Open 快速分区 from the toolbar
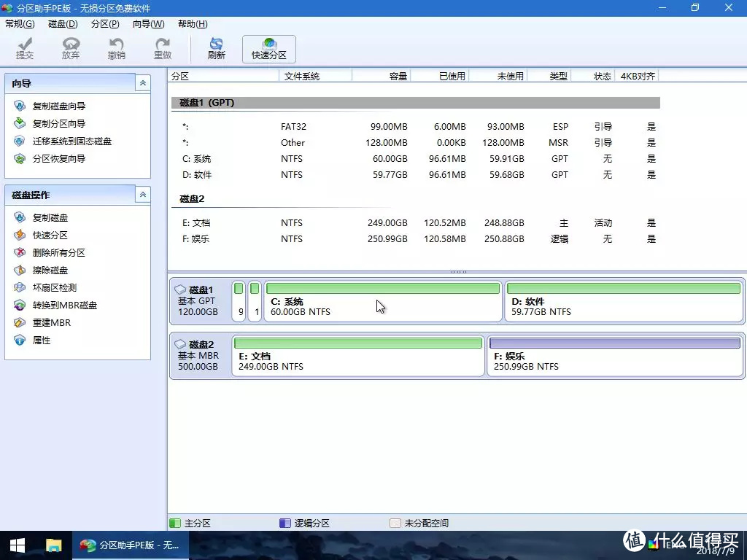Image resolution: width=747 pixels, height=560 pixels. pyautogui.click(x=268, y=47)
